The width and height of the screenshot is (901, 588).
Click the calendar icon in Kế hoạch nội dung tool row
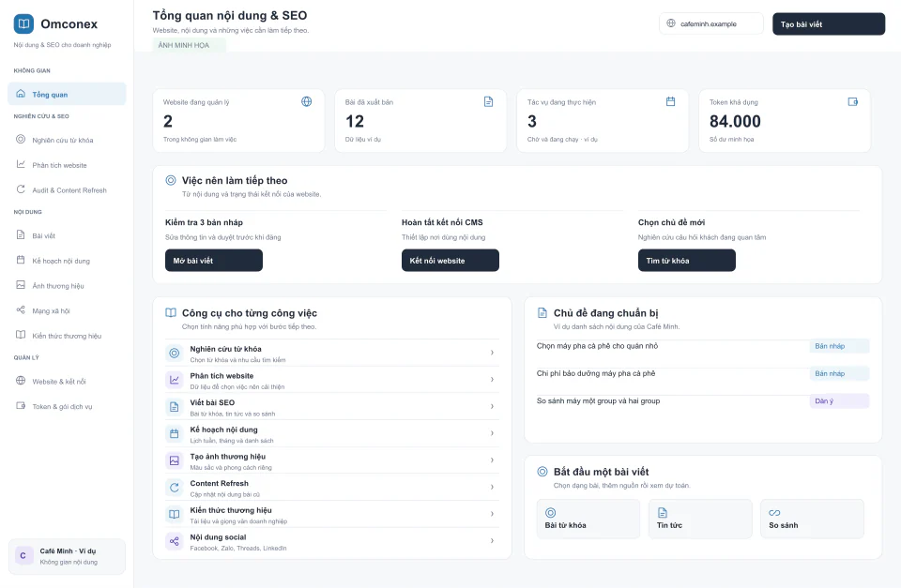pos(175,434)
